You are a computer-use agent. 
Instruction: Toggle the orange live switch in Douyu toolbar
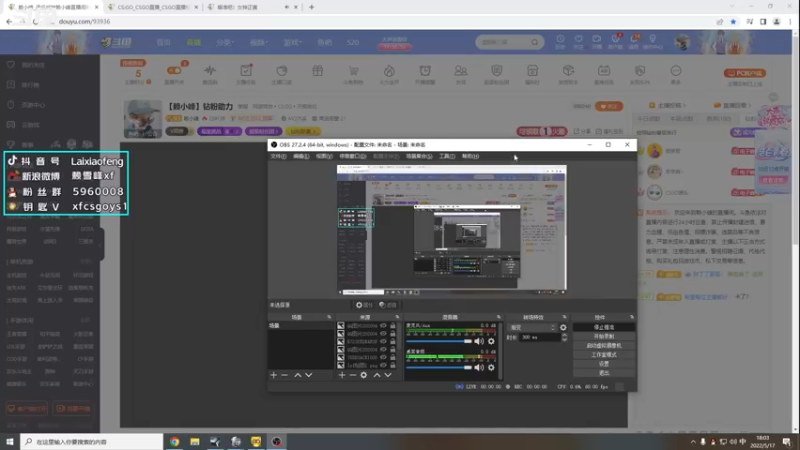click(174, 70)
